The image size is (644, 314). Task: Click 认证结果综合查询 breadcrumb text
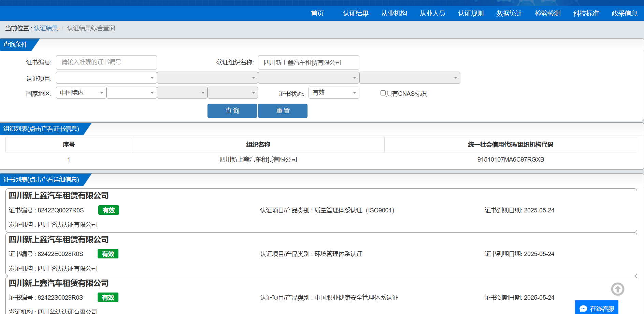pos(91,28)
